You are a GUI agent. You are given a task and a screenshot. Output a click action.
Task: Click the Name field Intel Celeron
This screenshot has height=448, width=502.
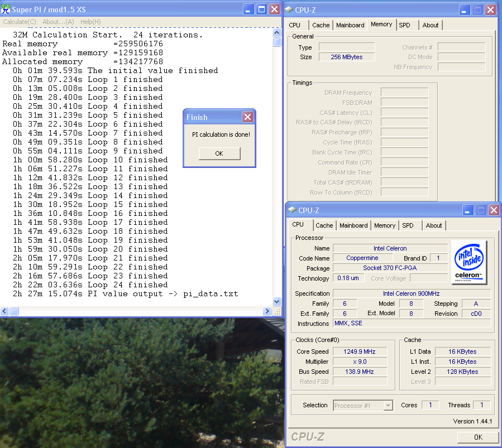(390, 248)
